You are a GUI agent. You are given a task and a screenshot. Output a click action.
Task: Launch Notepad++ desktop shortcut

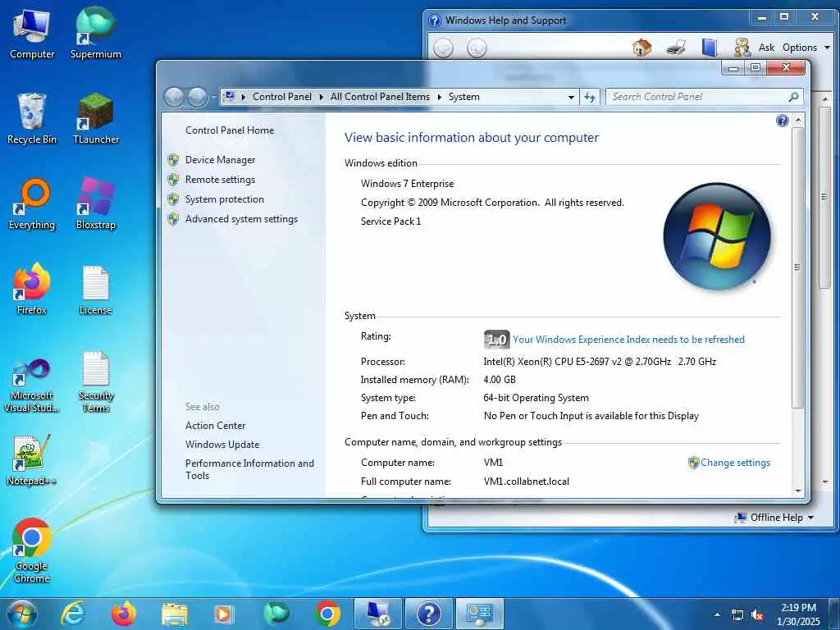click(32, 461)
